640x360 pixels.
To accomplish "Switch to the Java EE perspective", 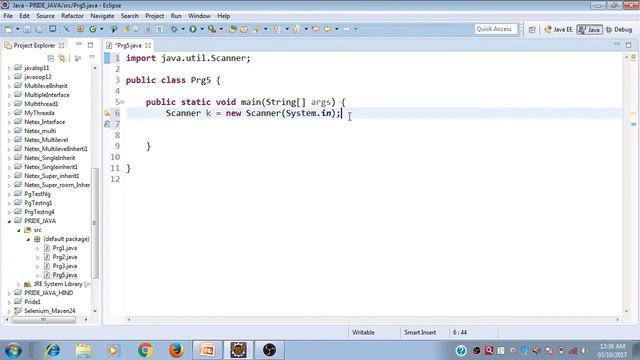I will 558,29.
